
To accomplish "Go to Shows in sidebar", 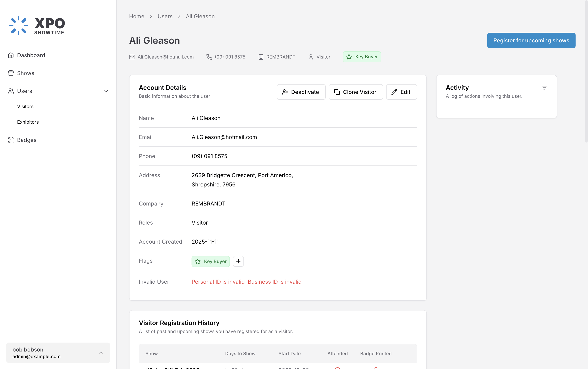I will (25, 73).
